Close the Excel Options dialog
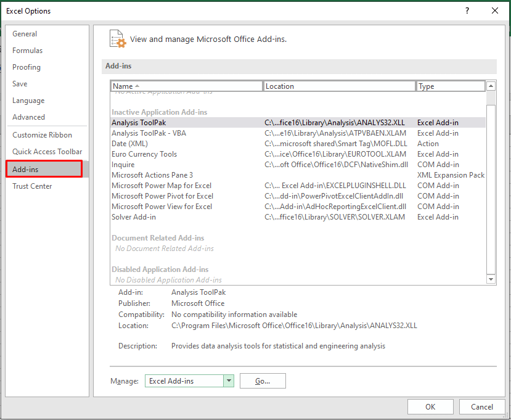 coord(495,10)
